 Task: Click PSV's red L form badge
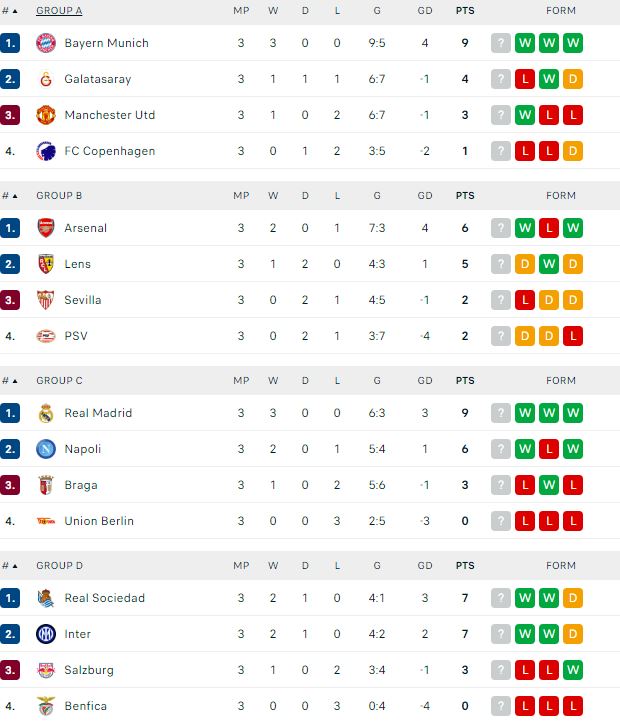[x=573, y=336]
